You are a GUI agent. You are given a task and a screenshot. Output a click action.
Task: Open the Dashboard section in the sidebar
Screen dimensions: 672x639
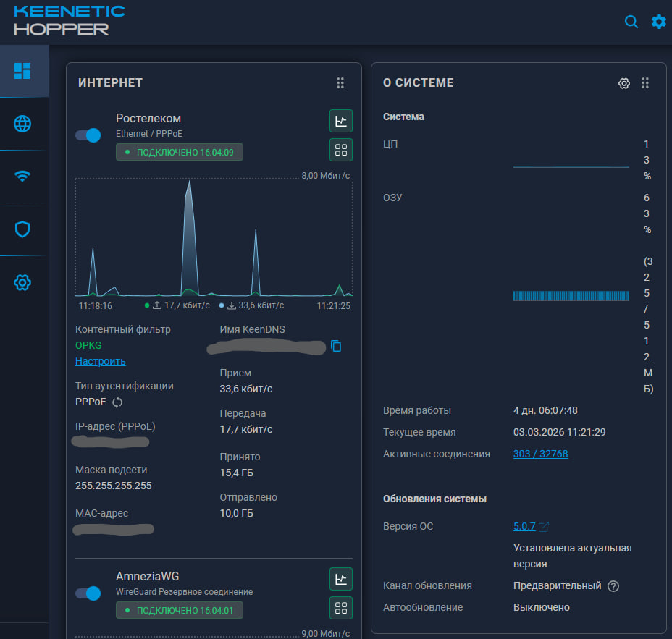(22, 71)
